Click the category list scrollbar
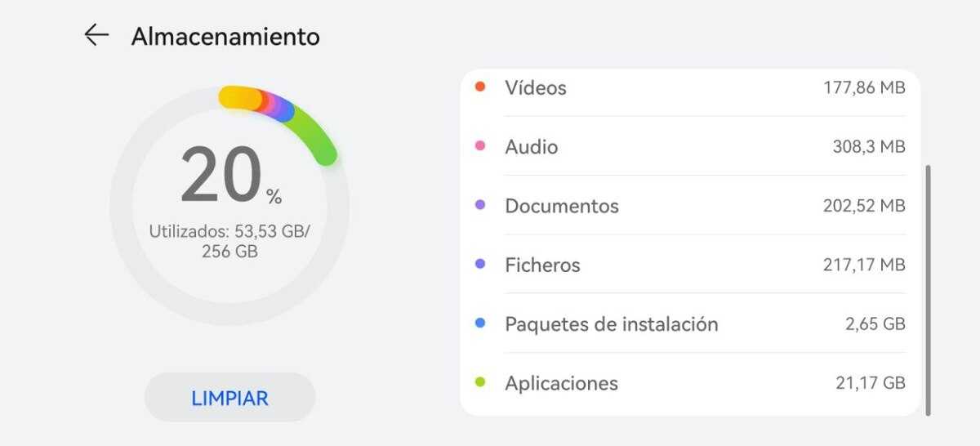980x446 pixels. [928, 290]
